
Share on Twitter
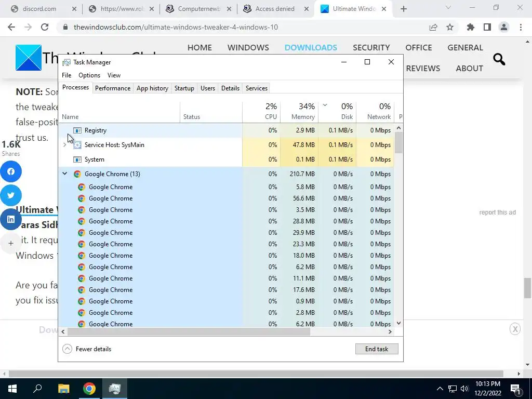coord(11,195)
